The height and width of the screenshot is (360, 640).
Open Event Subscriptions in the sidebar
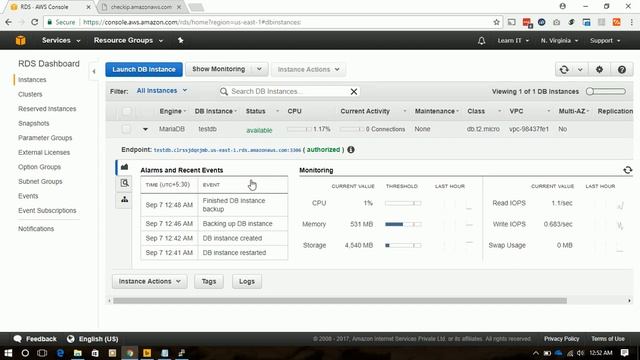tap(47, 211)
